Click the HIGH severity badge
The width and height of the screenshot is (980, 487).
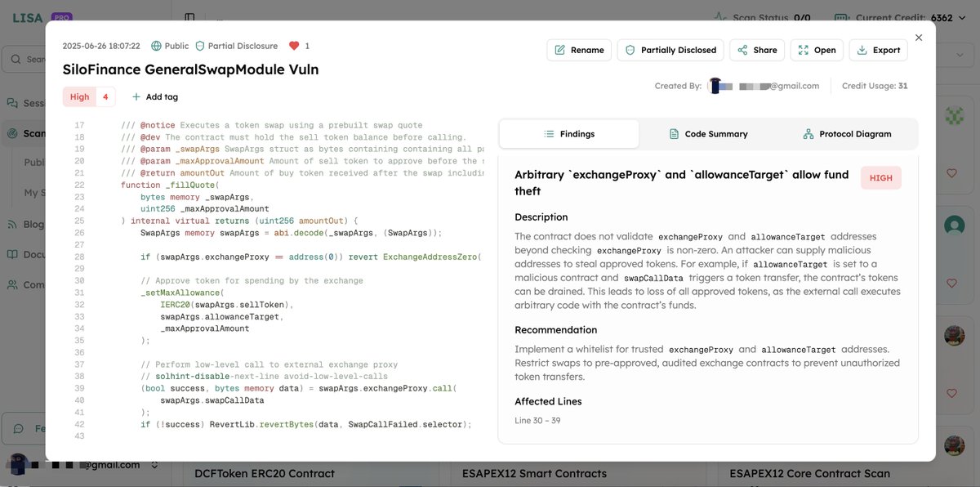pyautogui.click(x=881, y=177)
